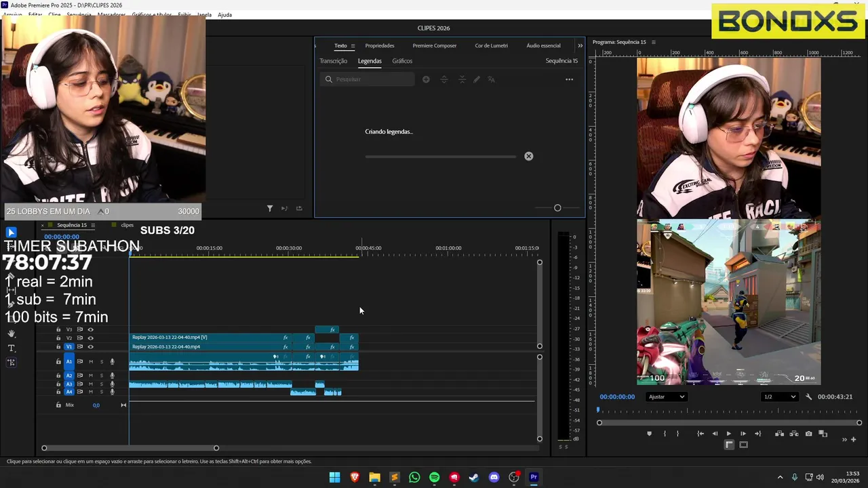Open Spotify from the taskbar

pos(435,477)
